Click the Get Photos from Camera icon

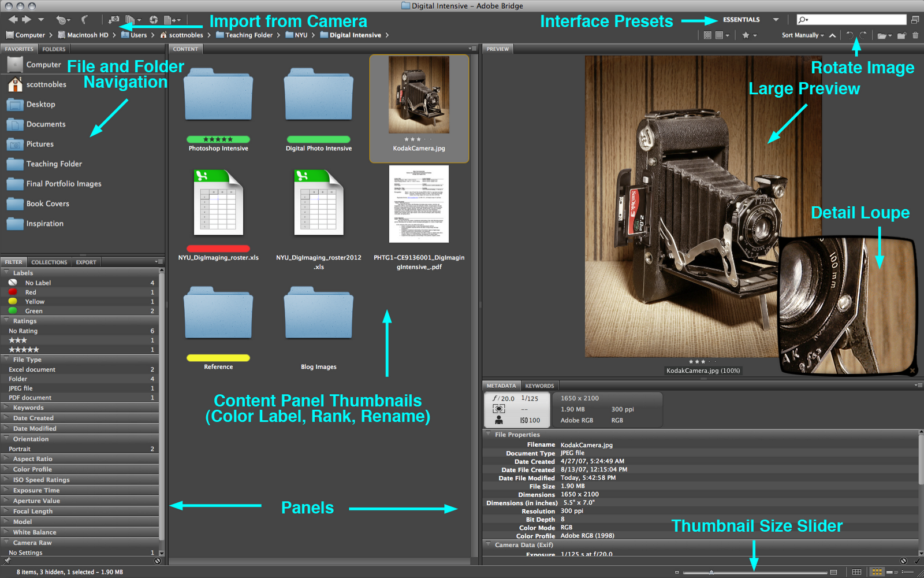(113, 19)
